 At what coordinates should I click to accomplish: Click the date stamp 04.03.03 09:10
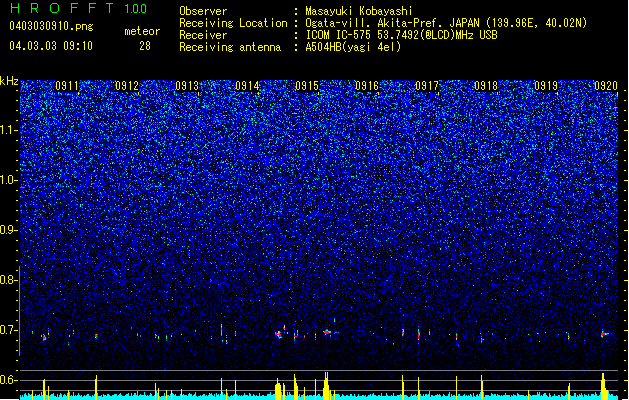51,45
